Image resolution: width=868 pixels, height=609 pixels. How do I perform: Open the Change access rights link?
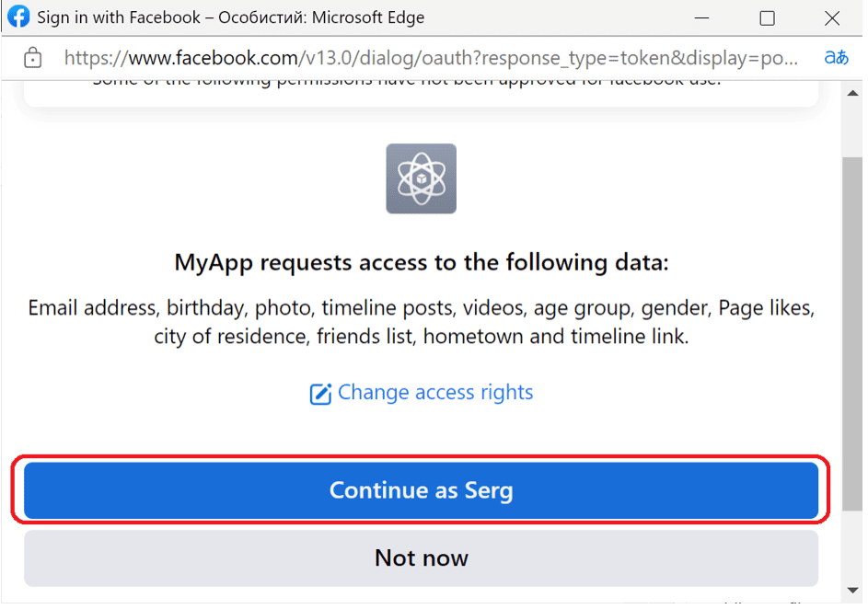click(435, 392)
